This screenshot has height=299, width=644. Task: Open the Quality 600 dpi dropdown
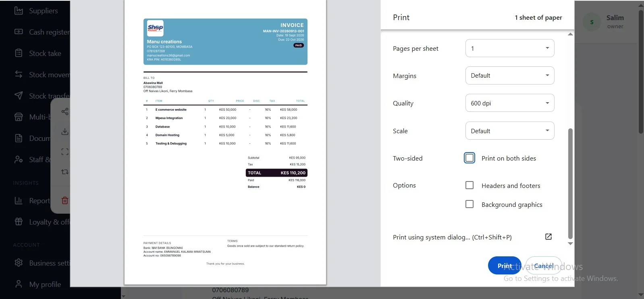point(510,103)
